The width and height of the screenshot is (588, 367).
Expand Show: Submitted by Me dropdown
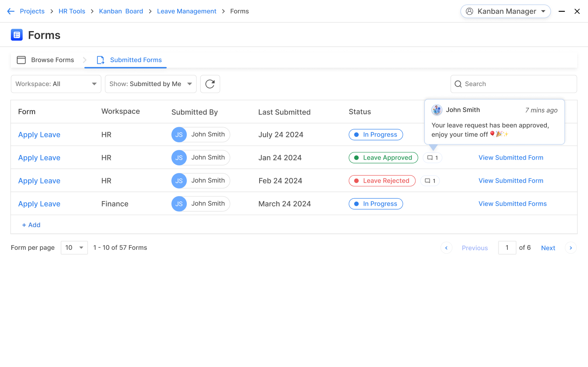[150, 84]
